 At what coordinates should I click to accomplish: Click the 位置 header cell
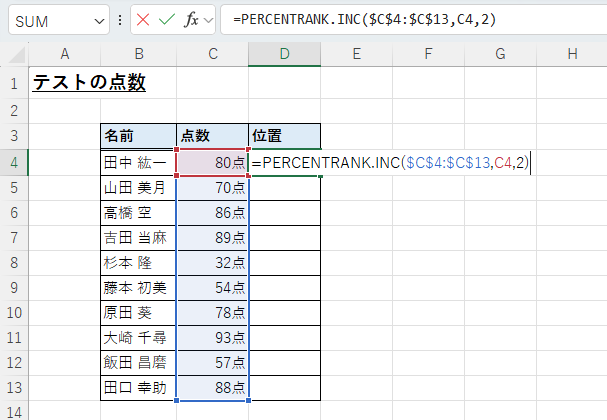point(284,136)
